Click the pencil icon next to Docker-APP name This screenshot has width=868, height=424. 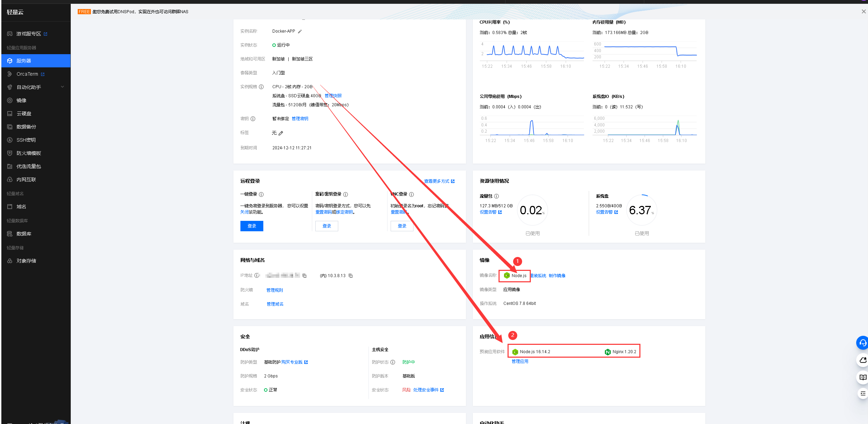[300, 32]
